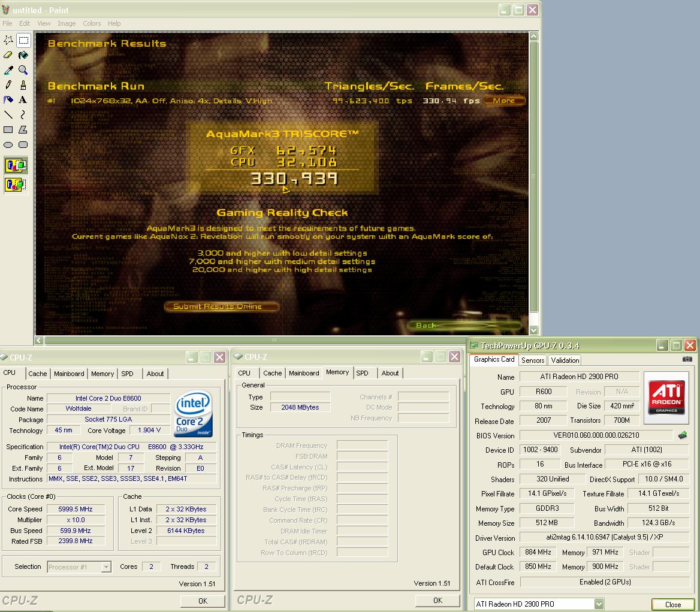Open About tab in left CPU-Z window

pyautogui.click(x=155, y=374)
